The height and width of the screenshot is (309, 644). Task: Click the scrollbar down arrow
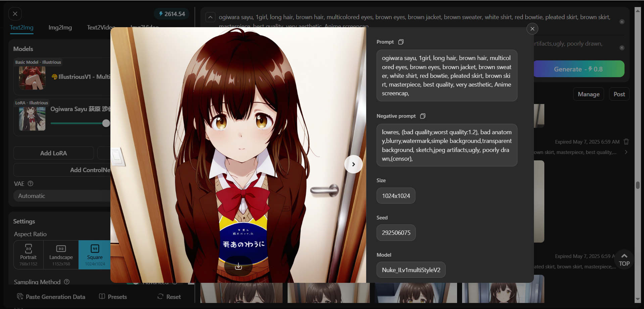(x=638, y=299)
